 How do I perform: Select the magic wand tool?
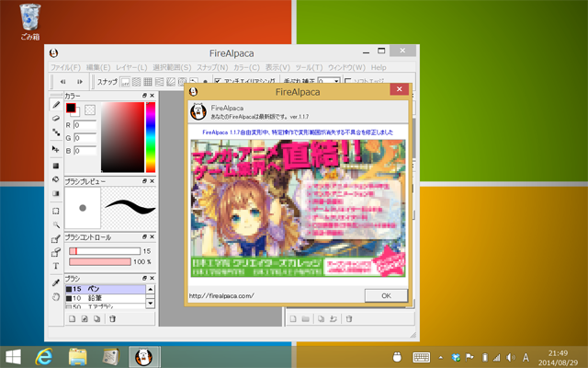(56, 224)
